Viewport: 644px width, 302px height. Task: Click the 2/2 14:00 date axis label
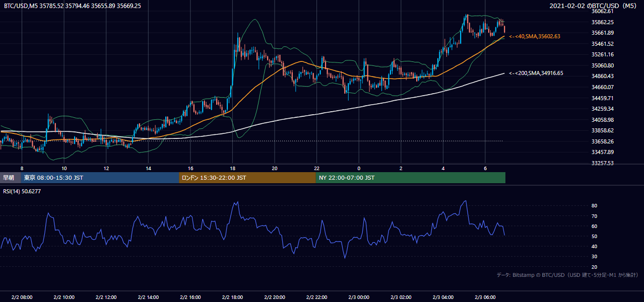click(148, 297)
